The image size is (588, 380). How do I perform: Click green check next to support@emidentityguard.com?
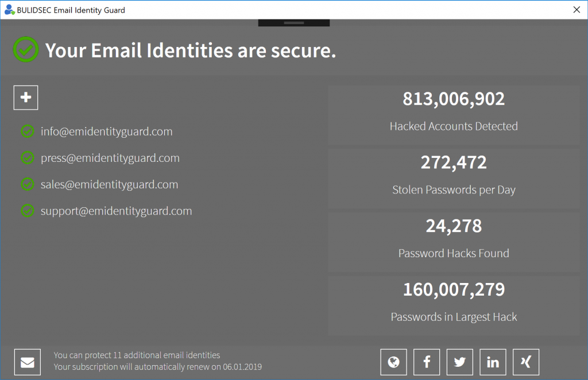point(28,211)
